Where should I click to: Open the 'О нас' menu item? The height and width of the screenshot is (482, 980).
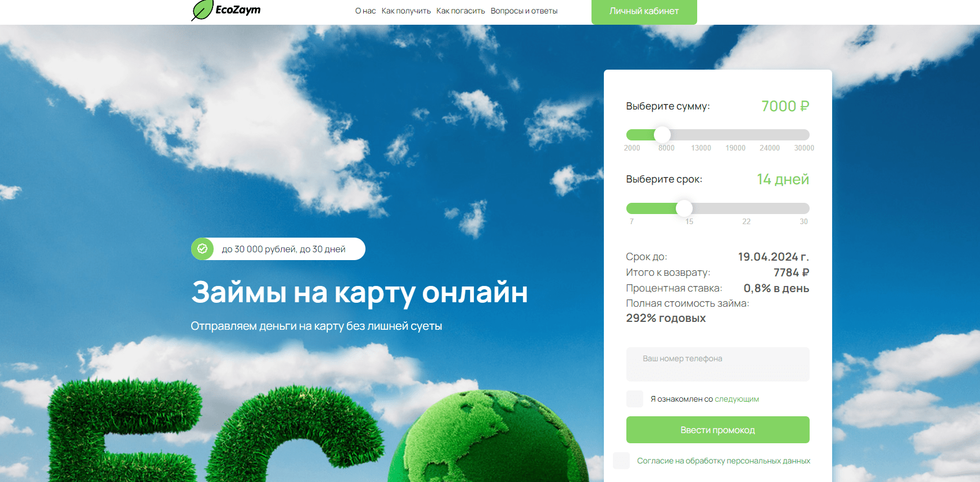(365, 11)
